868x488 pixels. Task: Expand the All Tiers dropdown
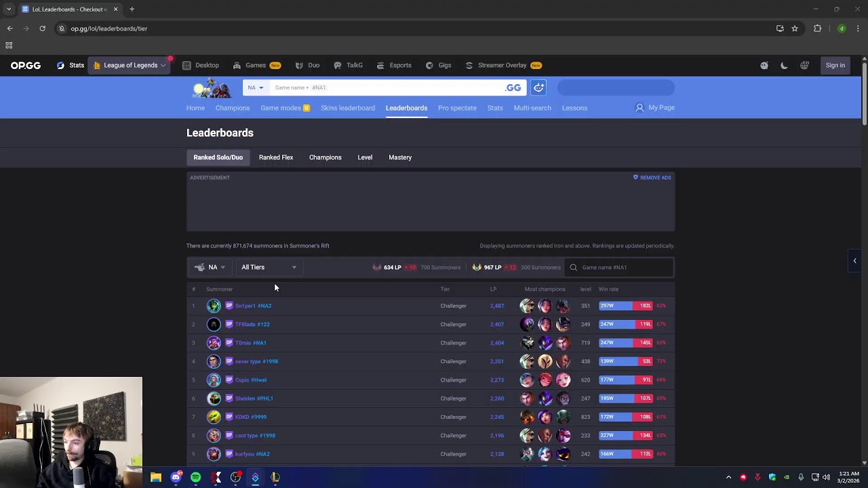[x=269, y=267]
